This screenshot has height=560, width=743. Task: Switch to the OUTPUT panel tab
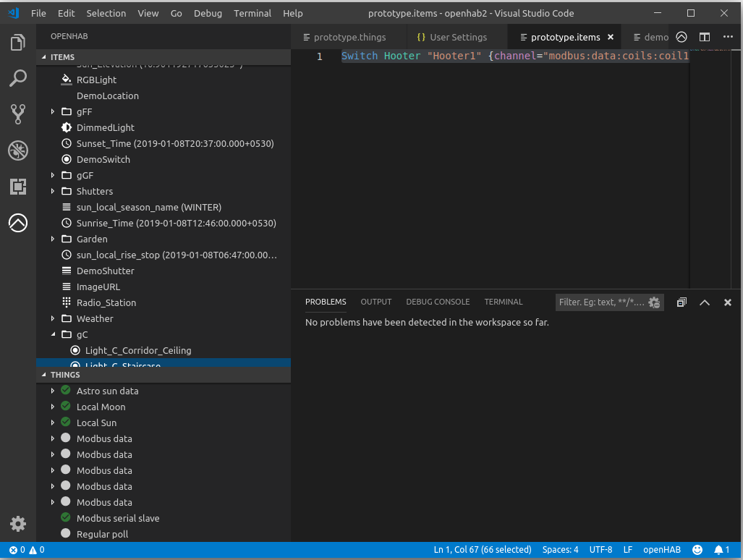coord(375,302)
